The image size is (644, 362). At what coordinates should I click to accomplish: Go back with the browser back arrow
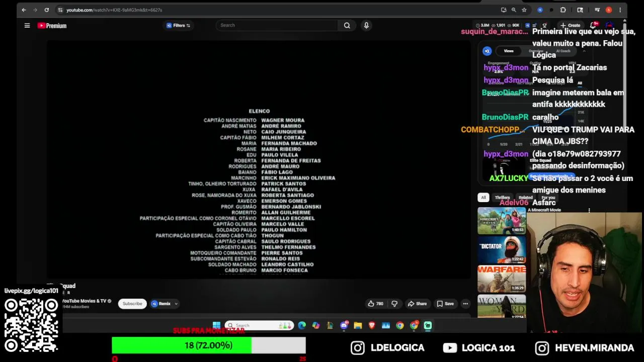(x=24, y=10)
